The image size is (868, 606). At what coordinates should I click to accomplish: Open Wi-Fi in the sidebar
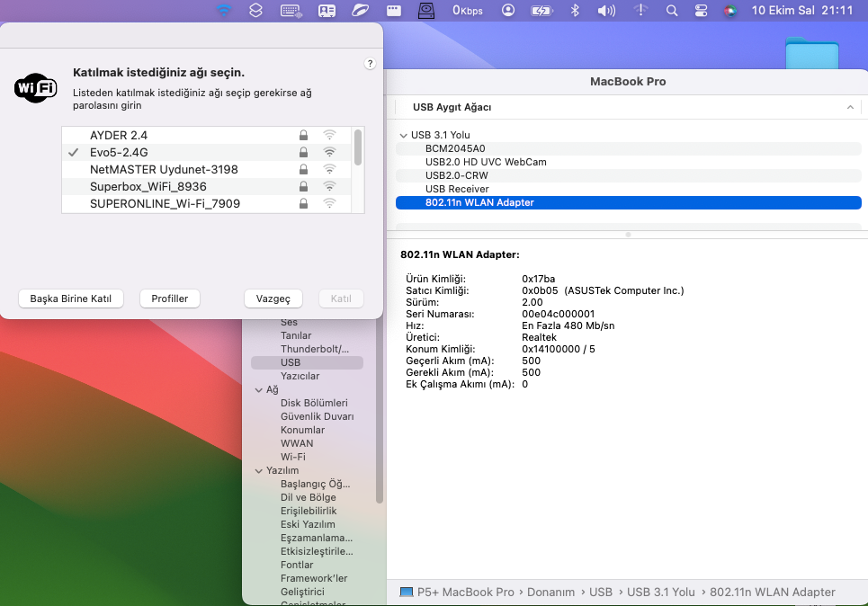click(x=293, y=457)
